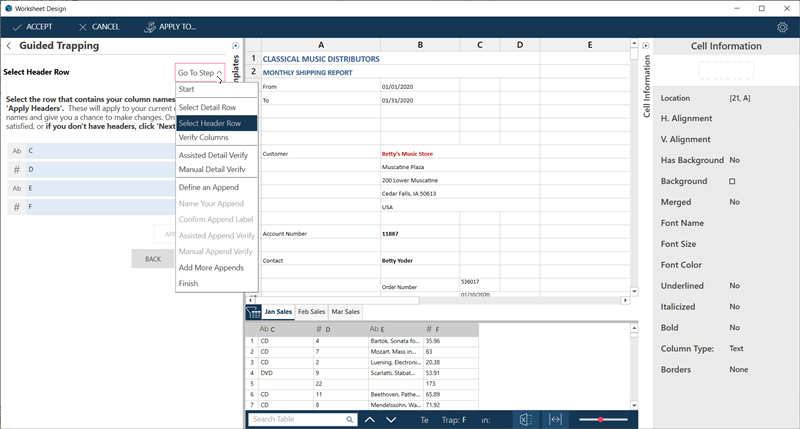Viewport: 800px width, 429px height.
Task: Jump to next search result with down arrow
Action: (394, 420)
